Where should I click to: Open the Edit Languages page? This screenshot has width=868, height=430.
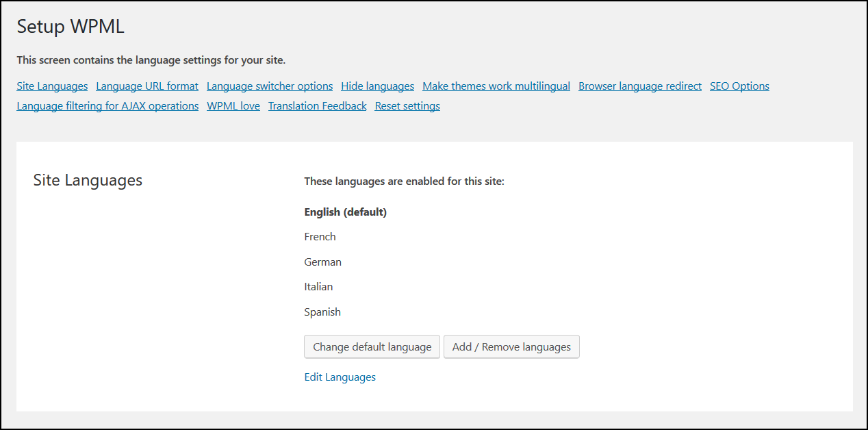pos(340,377)
